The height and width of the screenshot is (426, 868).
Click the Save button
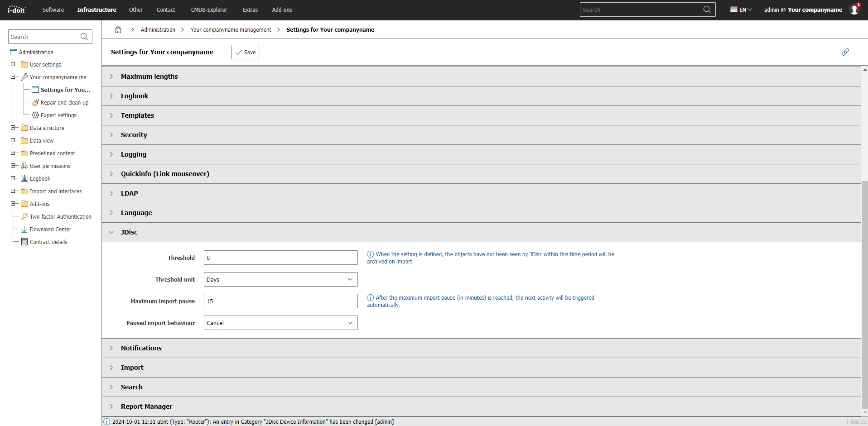click(245, 52)
